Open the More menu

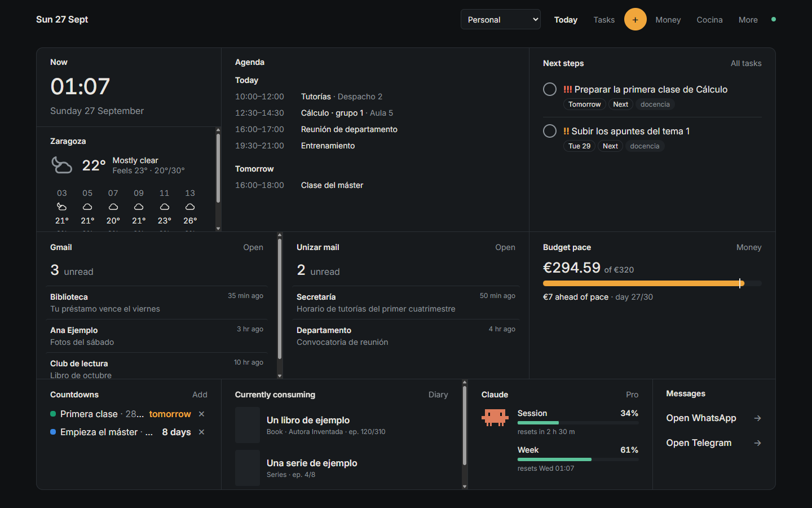tap(748, 20)
